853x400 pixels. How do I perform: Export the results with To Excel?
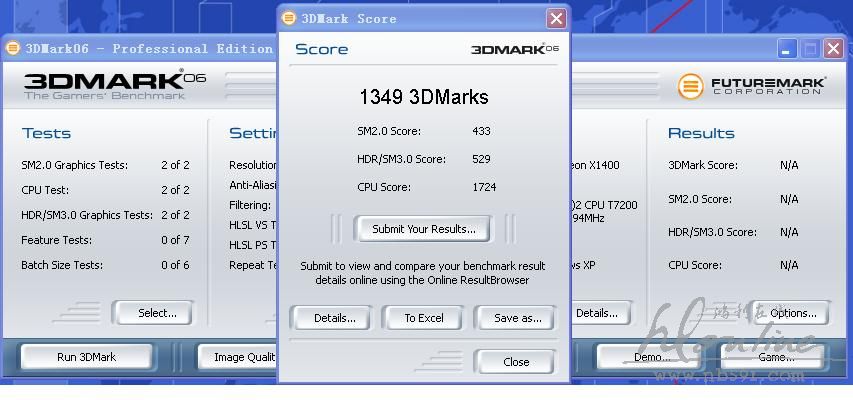(423, 318)
